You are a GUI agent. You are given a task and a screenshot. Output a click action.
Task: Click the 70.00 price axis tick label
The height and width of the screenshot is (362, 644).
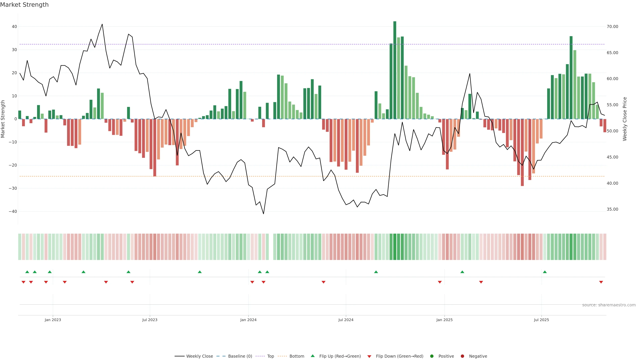pyautogui.click(x=612, y=26)
